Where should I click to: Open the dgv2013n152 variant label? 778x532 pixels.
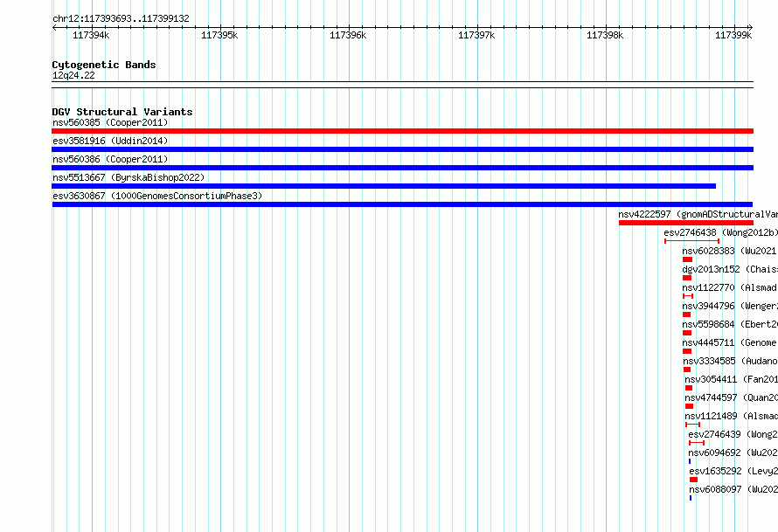point(730,269)
